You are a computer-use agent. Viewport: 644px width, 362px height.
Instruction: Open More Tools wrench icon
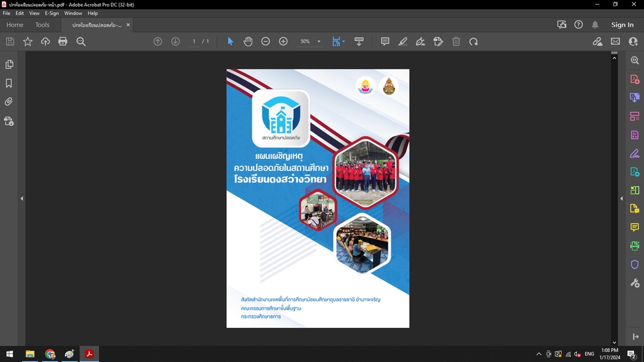click(x=635, y=283)
